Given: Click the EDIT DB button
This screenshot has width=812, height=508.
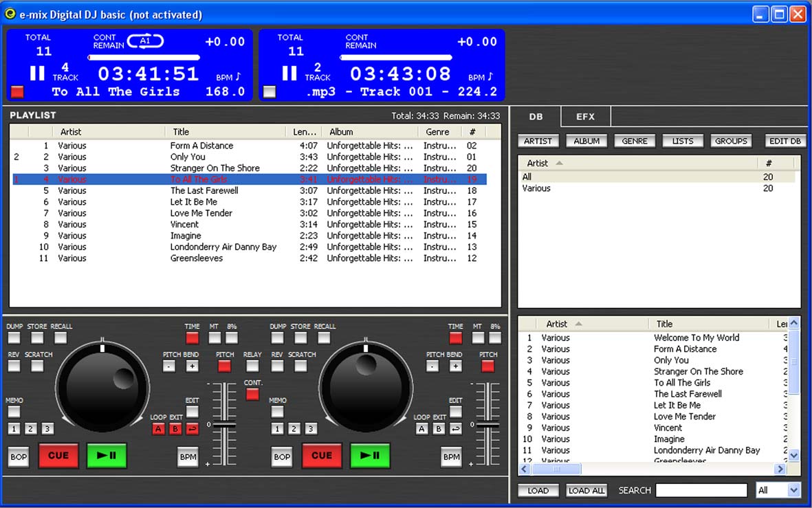Looking at the screenshot, I should pyautogui.click(x=784, y=141).
